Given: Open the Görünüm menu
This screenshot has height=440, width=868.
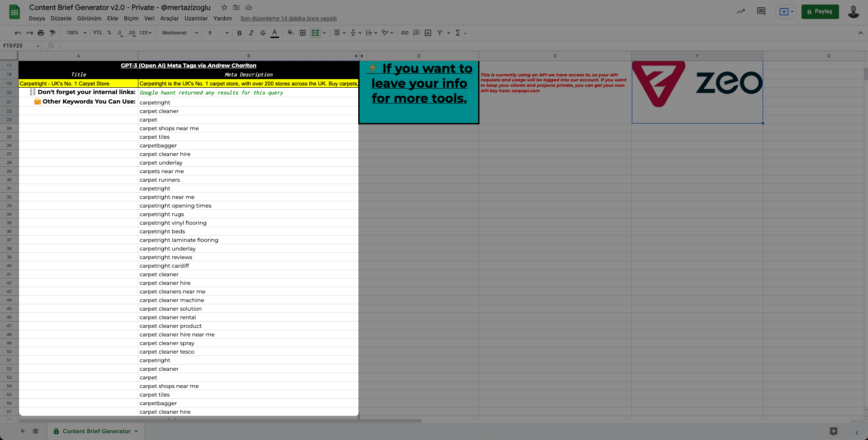Looking at the screenshot, I should point(89,19).
